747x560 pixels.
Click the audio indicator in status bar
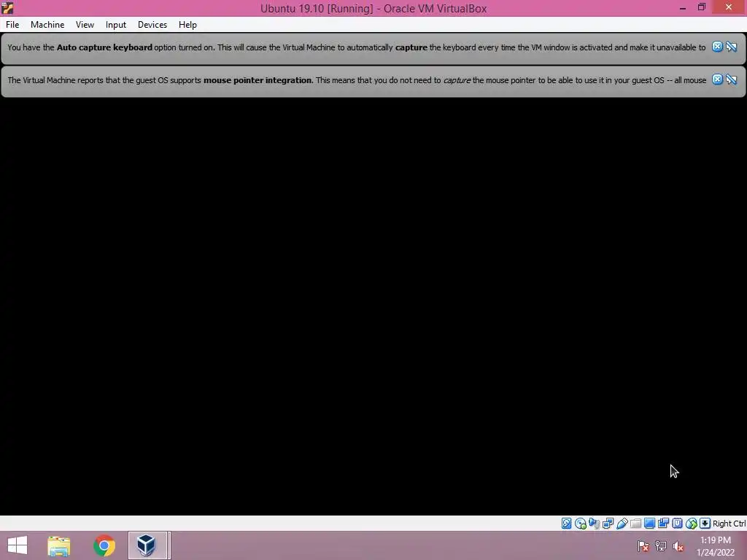click(594, 524)
